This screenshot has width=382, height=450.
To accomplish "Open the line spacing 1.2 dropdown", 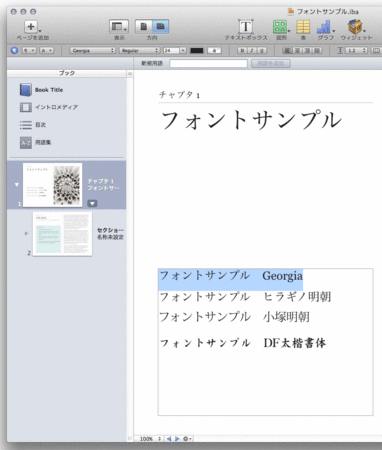I will (x=356, y=50).
